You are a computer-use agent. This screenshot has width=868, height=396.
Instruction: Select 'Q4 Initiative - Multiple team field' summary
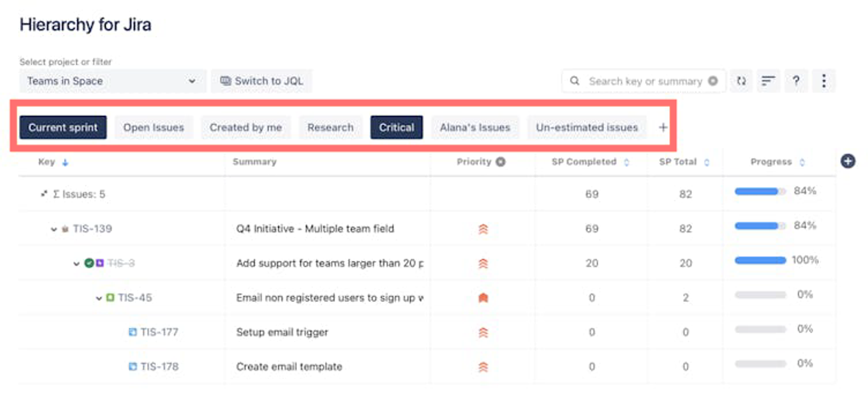315,229
